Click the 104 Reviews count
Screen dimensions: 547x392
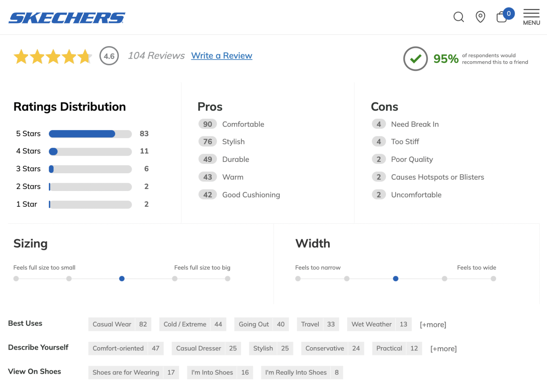156,55
